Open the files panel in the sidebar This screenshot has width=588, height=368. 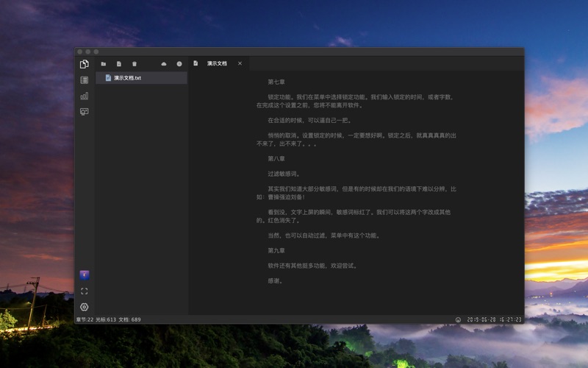pyautogui.click(x=85, y=64)
